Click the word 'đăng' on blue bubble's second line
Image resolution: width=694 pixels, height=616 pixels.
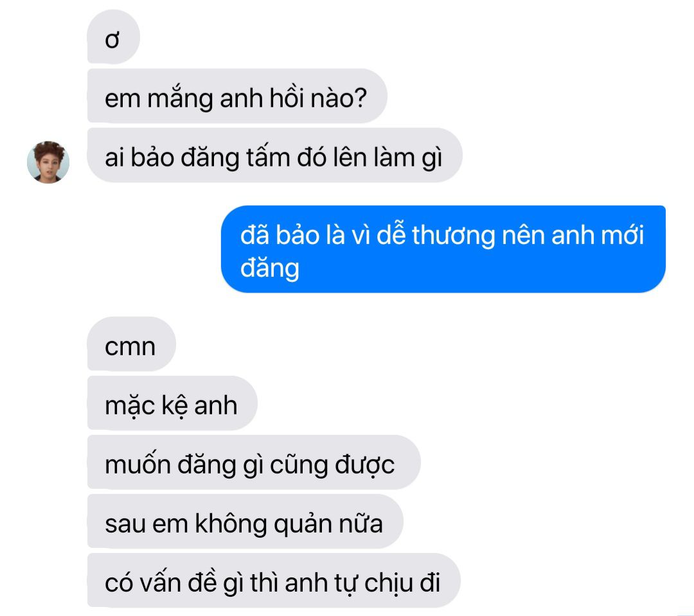pos(269,269)
